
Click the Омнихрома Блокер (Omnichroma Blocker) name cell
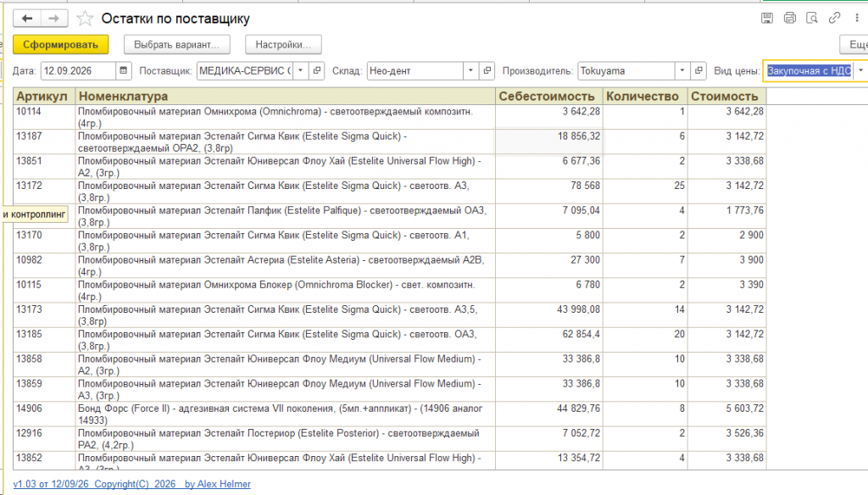[285, 291]
